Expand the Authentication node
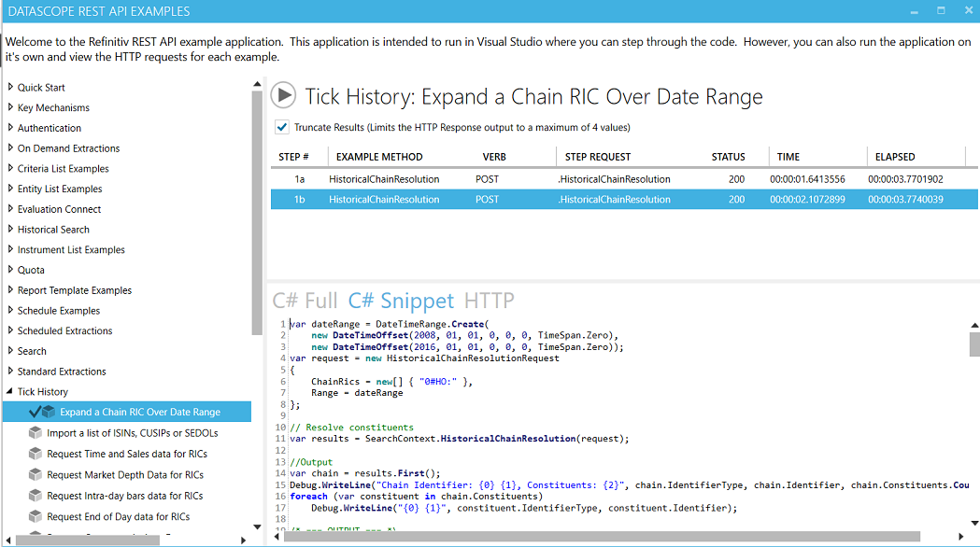980x547 pixels. [10, 127]
